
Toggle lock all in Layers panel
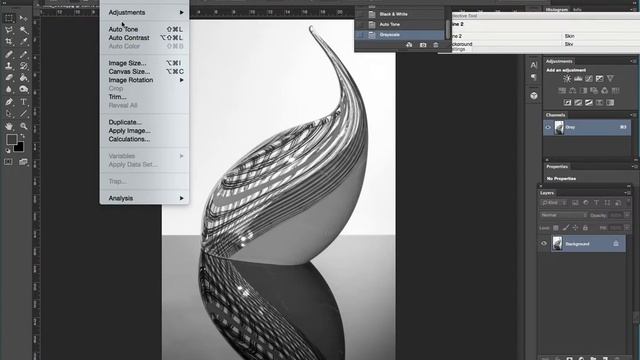point(585,228)
